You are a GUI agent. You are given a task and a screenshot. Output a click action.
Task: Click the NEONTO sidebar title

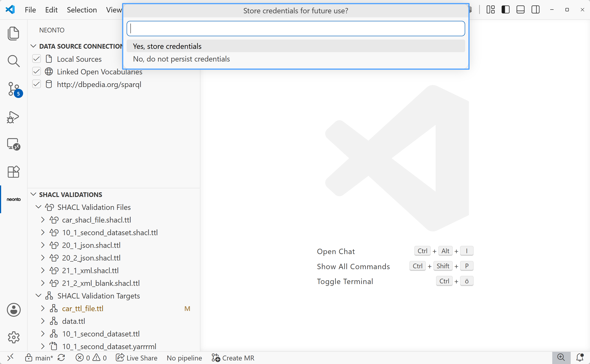[52, 30]
